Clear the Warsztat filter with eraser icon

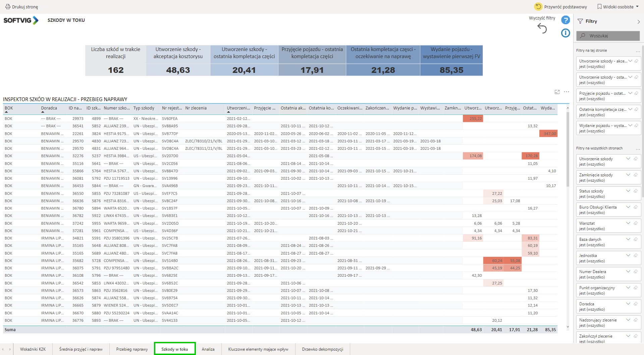click(x=636, y=223)
